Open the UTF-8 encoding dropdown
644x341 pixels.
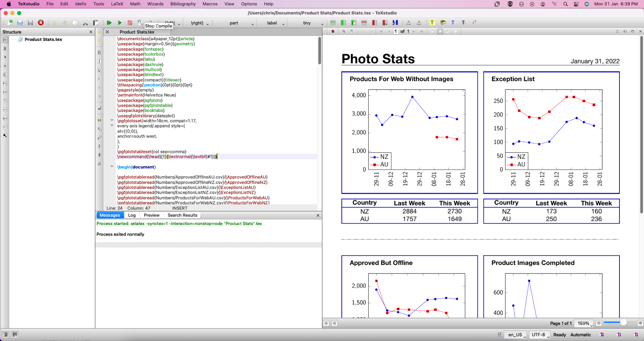coord(540,335)
